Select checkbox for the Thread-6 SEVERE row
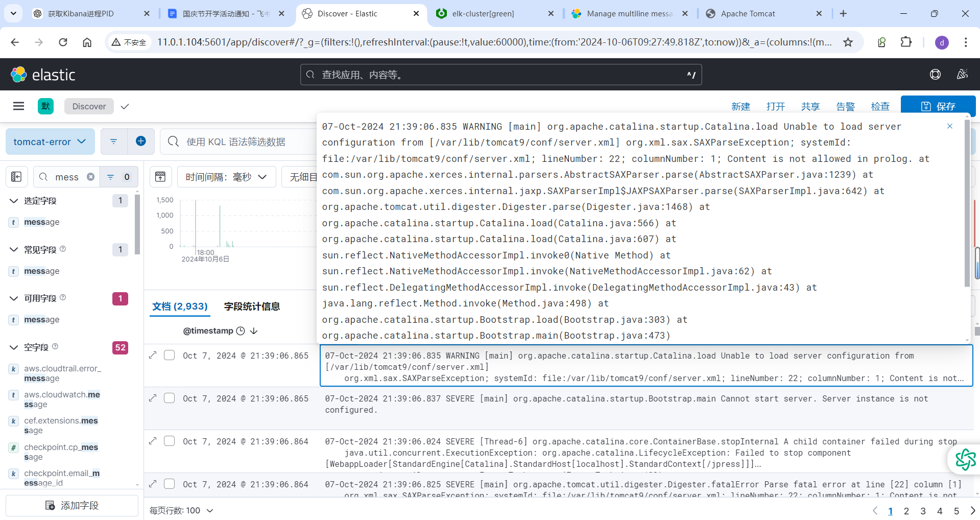This screenshot has height=520, width=980. (x=170, y=441)
